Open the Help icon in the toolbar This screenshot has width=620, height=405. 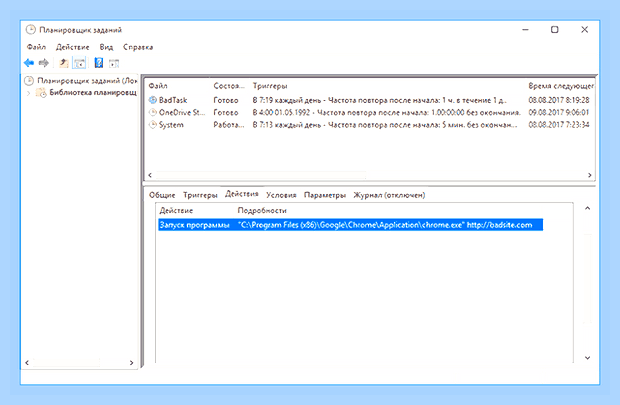click(x=99, y=63)
